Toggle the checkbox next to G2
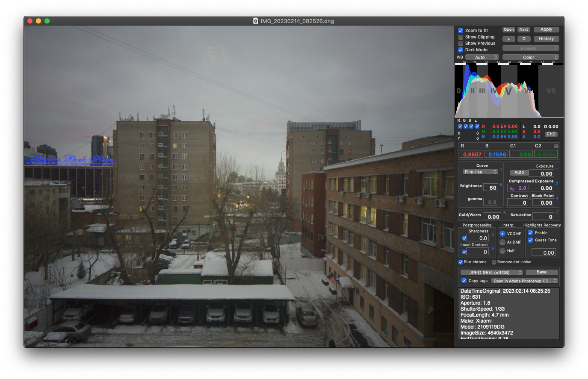Screen dimensions: 588x379 click(556, 146)
